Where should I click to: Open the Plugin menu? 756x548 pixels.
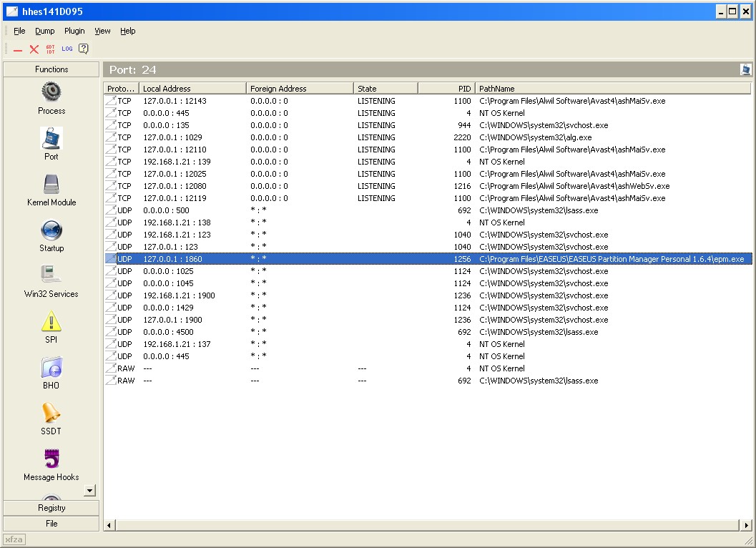tap(74, 31)
